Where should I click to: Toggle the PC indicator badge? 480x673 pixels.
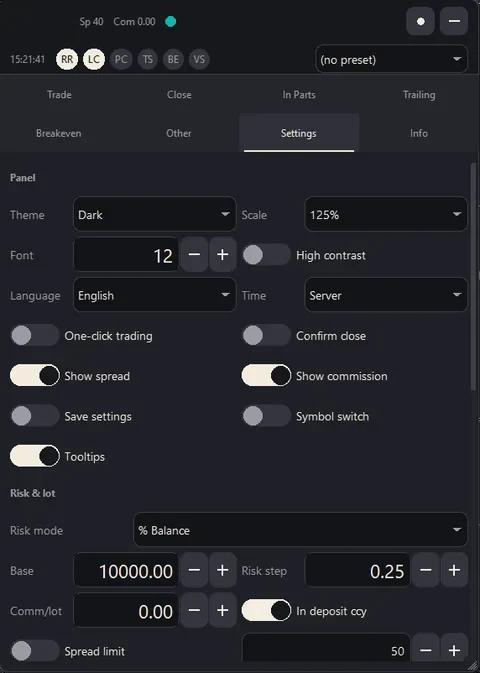tap(121, 59)
